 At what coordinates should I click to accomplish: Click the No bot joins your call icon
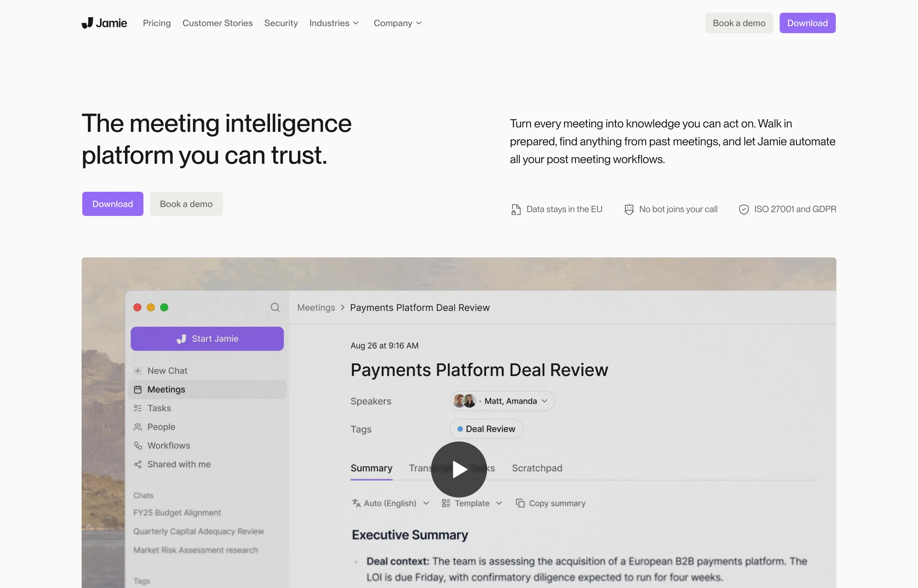(629, 209)
